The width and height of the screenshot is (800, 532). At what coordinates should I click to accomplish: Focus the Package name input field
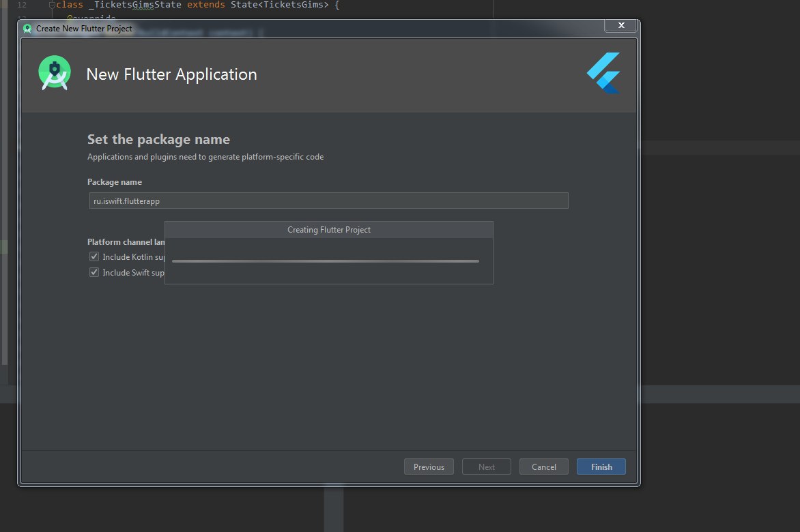coord(328,201)
